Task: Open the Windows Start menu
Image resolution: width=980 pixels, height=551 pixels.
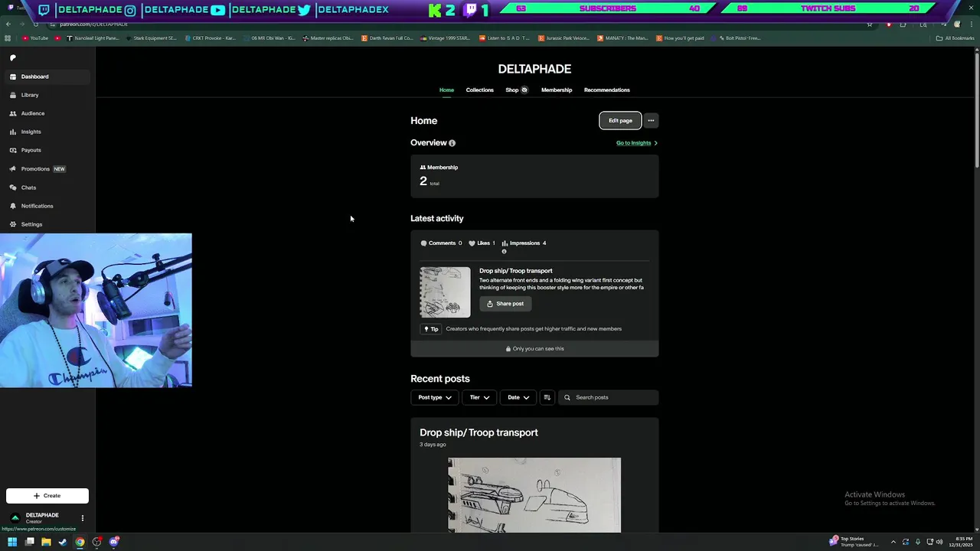Action: [x=12, y=542]
